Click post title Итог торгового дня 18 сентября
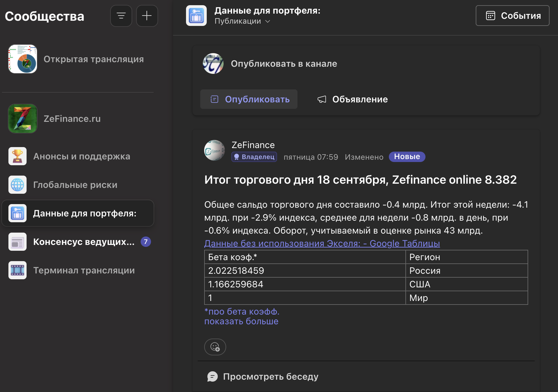Image resolution: width=558 pixels, height=392 pixels. (361, 179)
